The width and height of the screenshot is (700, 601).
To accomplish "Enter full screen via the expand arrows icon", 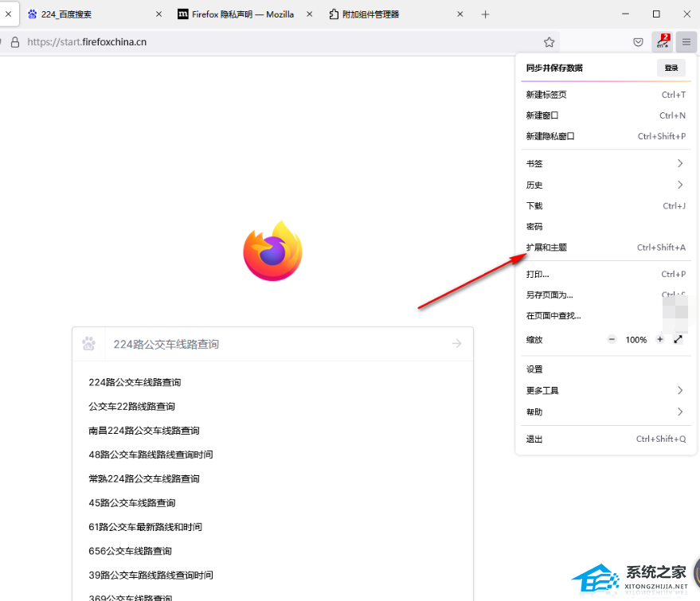I will (678, 340).
